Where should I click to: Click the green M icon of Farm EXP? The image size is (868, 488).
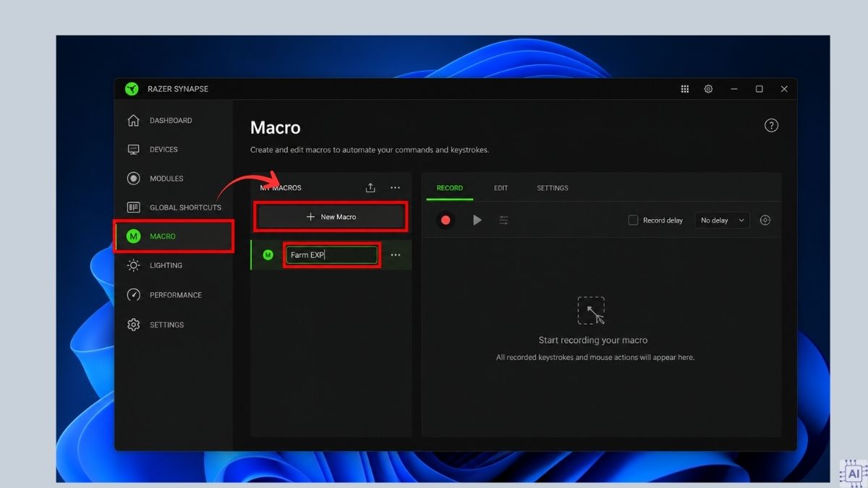[x=268, y=255]
